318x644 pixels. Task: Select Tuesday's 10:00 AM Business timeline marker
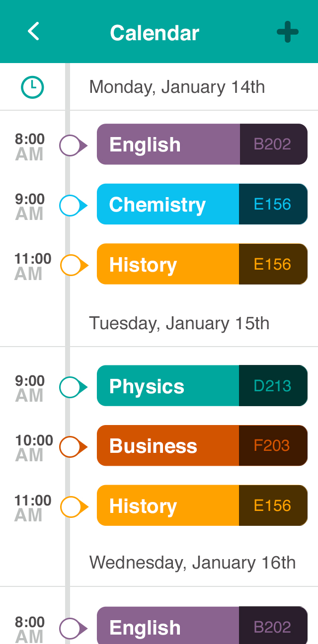click(71, 447)
